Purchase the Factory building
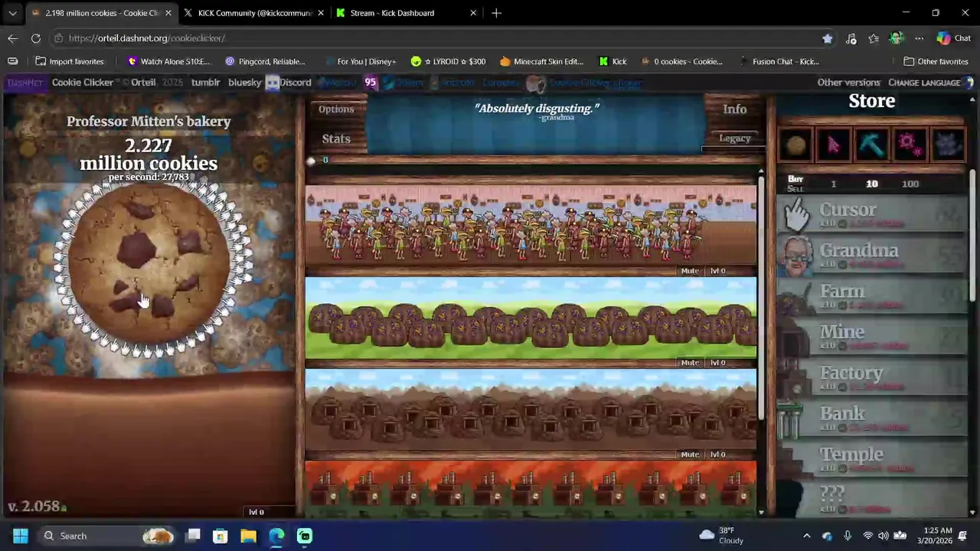 pos(872,377)
